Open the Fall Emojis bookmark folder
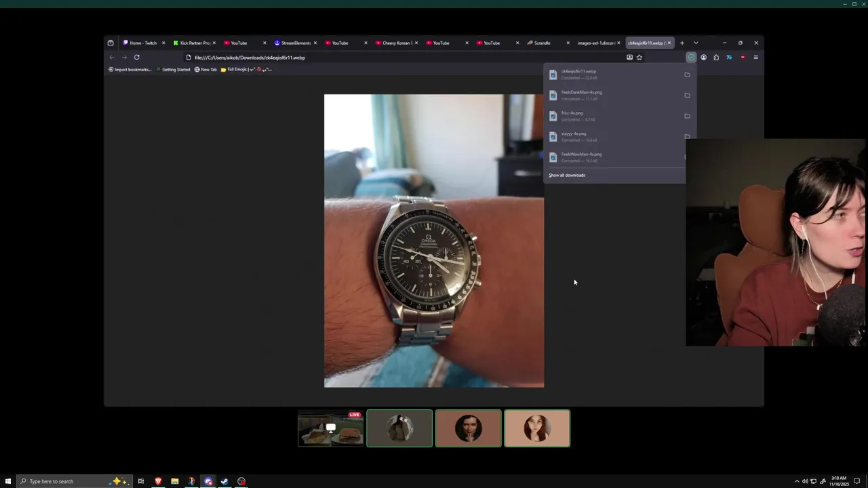Viewport: 868px width, 488px height. point(246,69)
